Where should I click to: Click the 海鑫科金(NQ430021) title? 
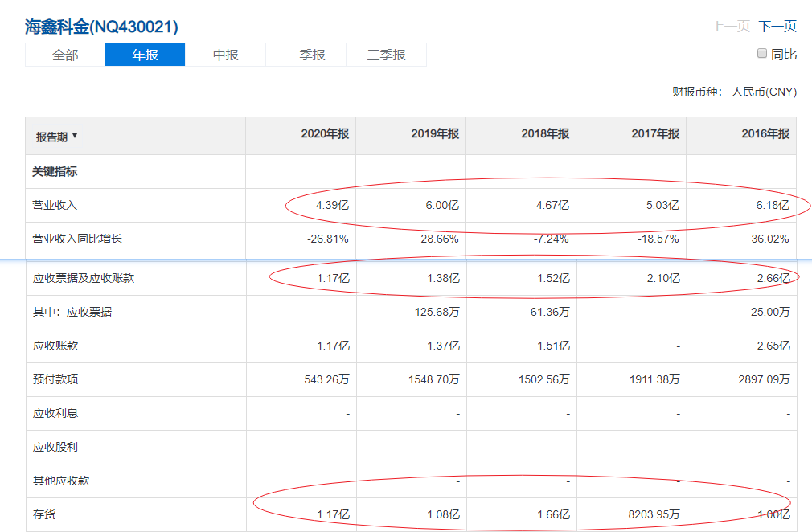tap(101, 27)
